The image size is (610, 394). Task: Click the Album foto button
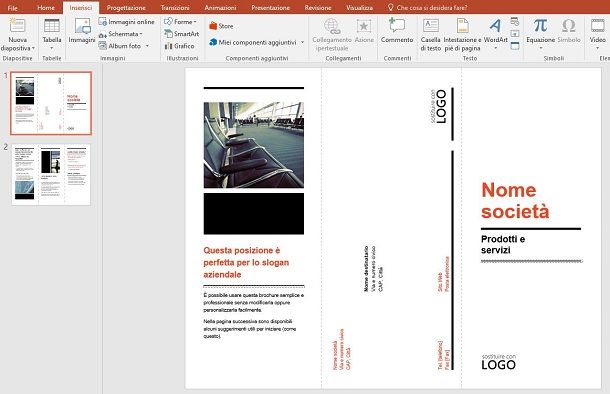click(120, 46)
